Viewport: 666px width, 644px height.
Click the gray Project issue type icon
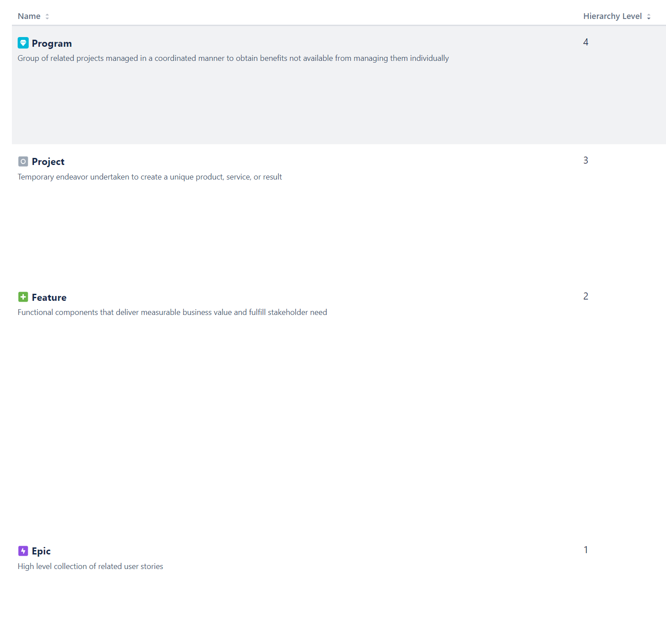tap(23, 161)
